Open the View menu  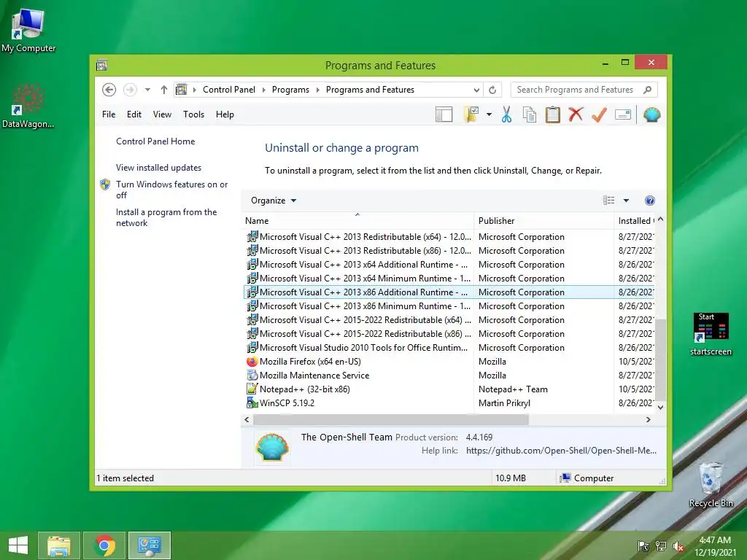coord(162,114)
